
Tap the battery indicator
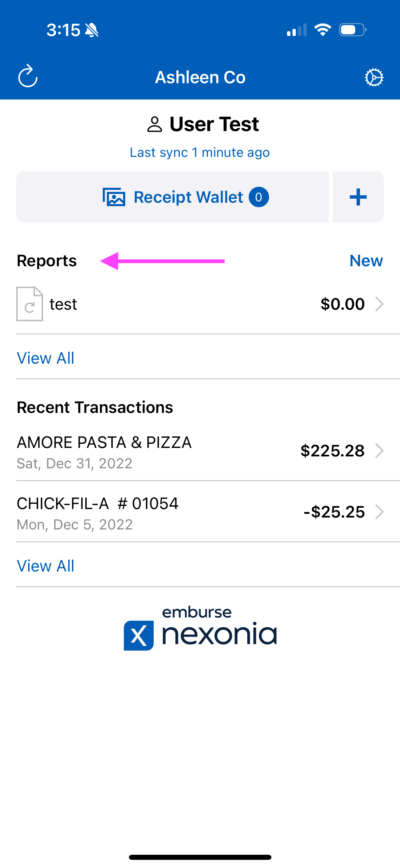pyautogui.click(x=353, y=30)
